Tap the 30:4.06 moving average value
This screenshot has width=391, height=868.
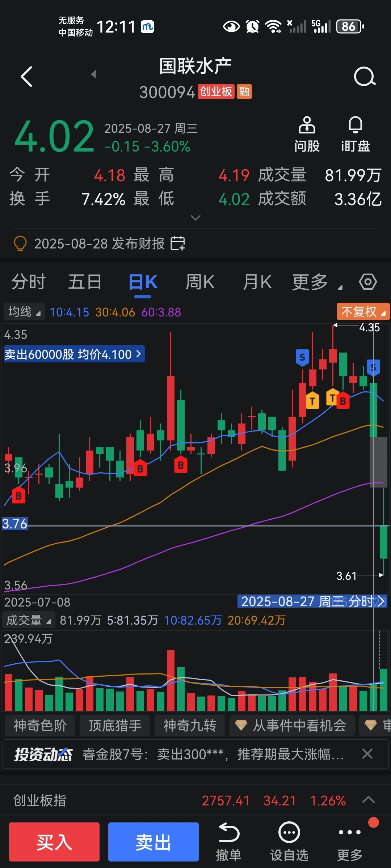coord(115,312)
